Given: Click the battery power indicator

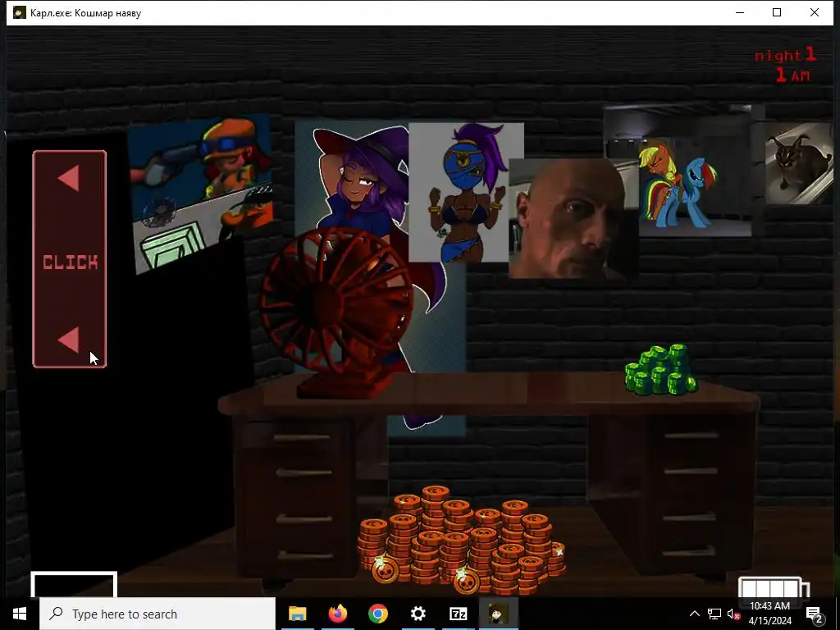Looking at the screenshot, I should pos(774,587).
